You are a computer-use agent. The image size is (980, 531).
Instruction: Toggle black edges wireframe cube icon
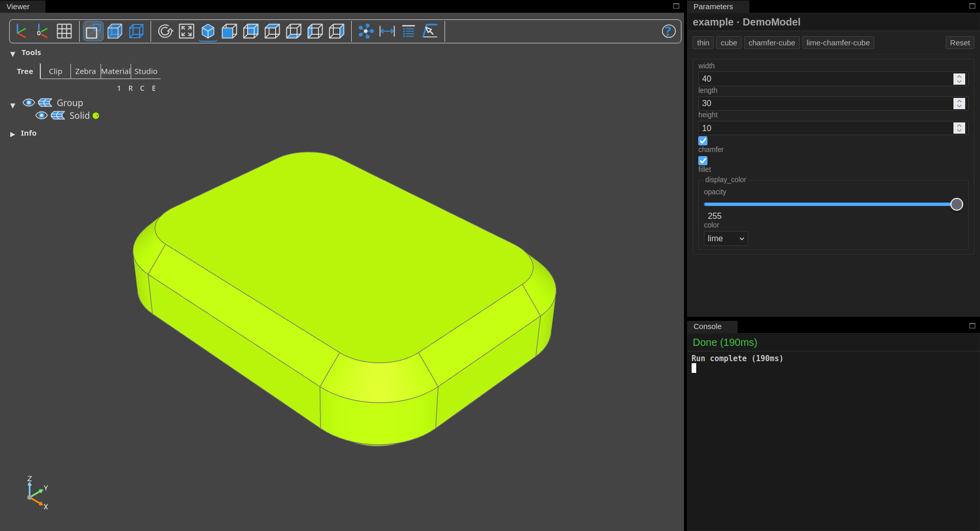coord(136,31)
